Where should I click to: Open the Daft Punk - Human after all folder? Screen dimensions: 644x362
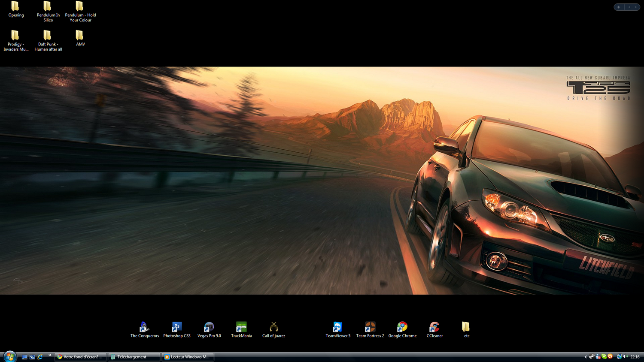click(x=48, y=41)
